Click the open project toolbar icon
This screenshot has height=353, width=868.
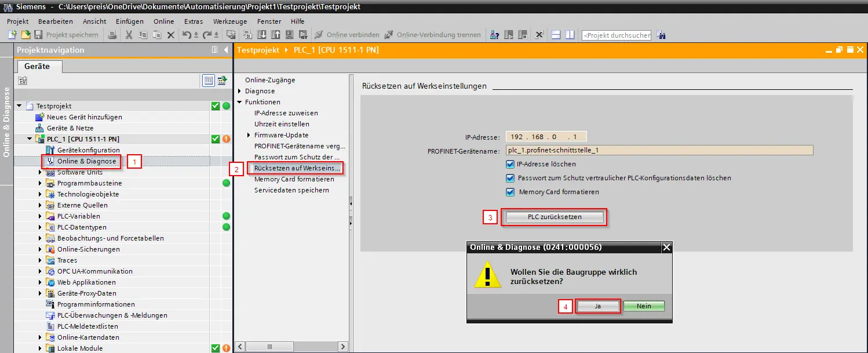25,35
